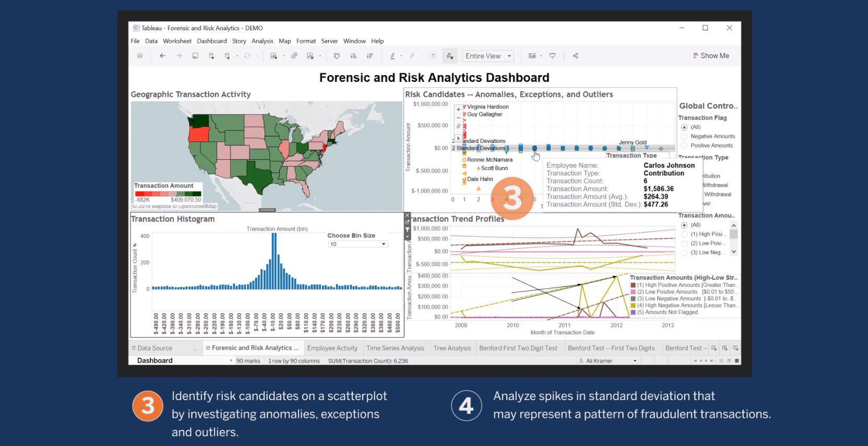The width and height of the screenshot is (868, 446).
Task: Click the Share workbook icon
Action: (575, 56)
